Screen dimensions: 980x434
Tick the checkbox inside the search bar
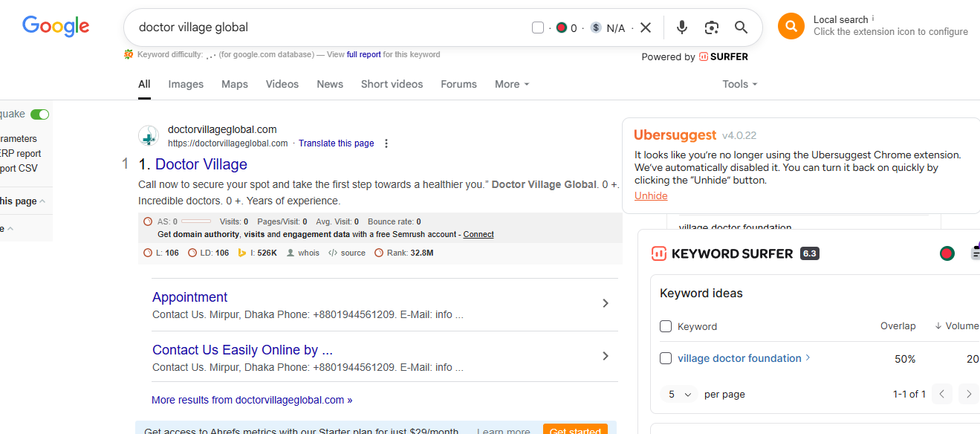(538, 27)
